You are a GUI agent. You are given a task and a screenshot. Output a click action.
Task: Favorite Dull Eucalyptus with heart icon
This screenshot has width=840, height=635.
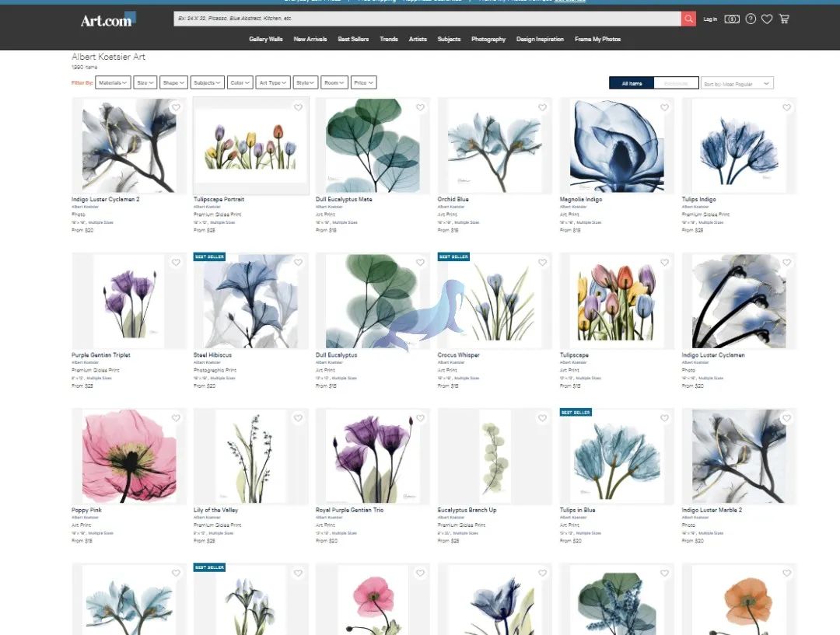click(420, 263)
